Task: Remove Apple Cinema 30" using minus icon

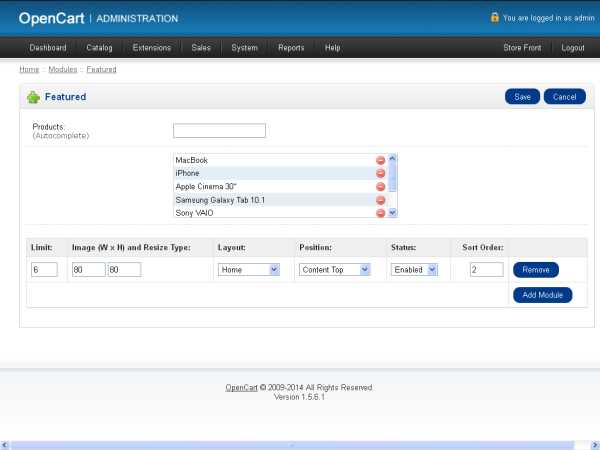Action: (380, 186)
